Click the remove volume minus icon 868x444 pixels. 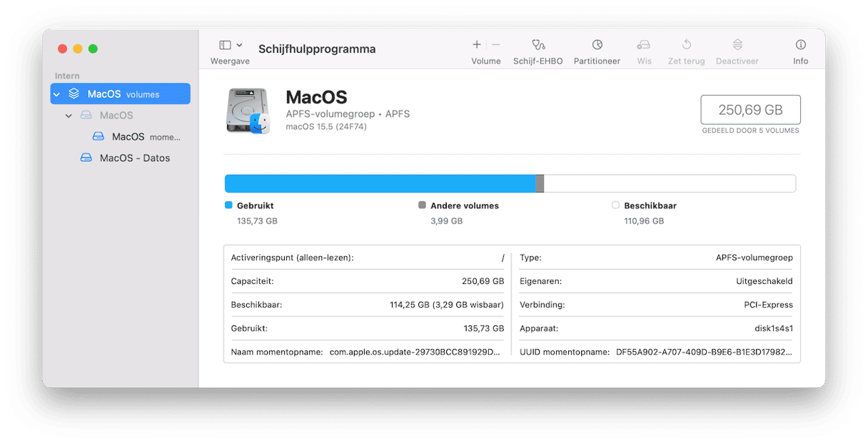point(496,44)
